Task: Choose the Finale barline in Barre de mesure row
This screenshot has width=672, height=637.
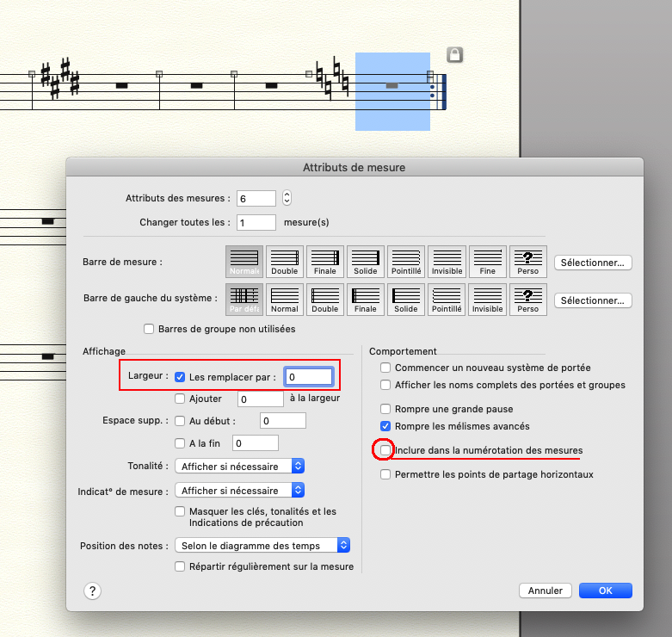Action: (324, 261)
